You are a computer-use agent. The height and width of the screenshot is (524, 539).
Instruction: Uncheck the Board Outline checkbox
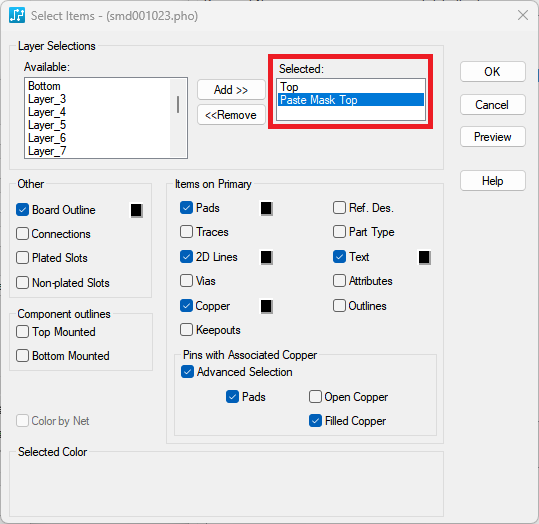point(22,210)
